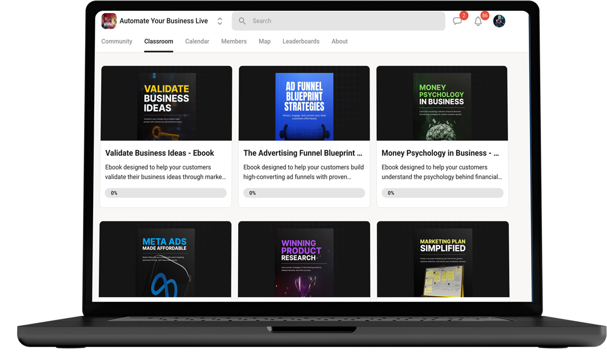
Task: Open Money Psychology in Business cover
Action: (442, 103)
